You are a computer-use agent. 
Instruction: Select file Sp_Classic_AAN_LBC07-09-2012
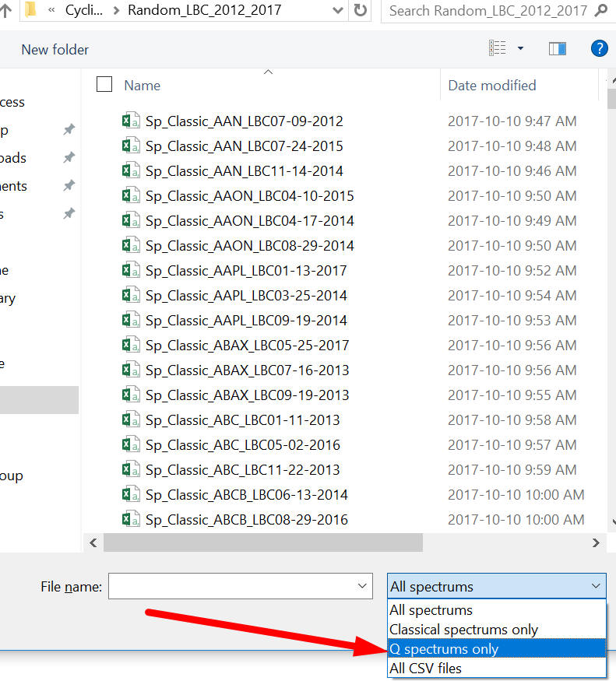pos(244,121)
